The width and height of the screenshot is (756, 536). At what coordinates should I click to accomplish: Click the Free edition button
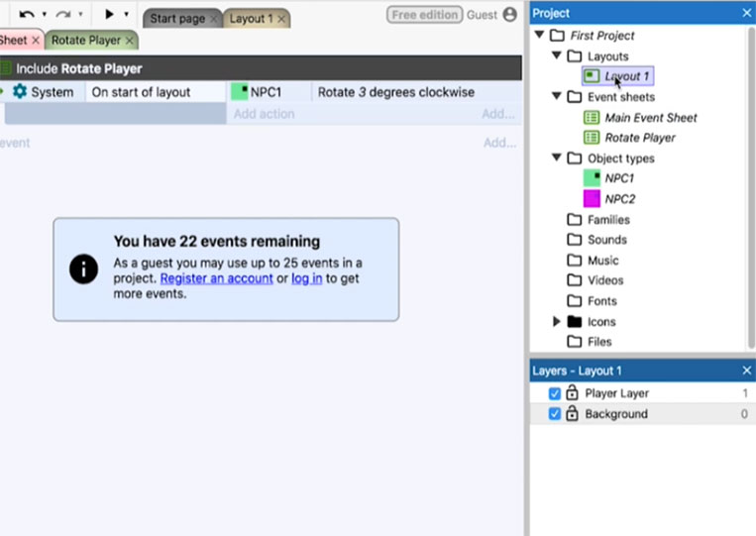[x=425, y=15]
